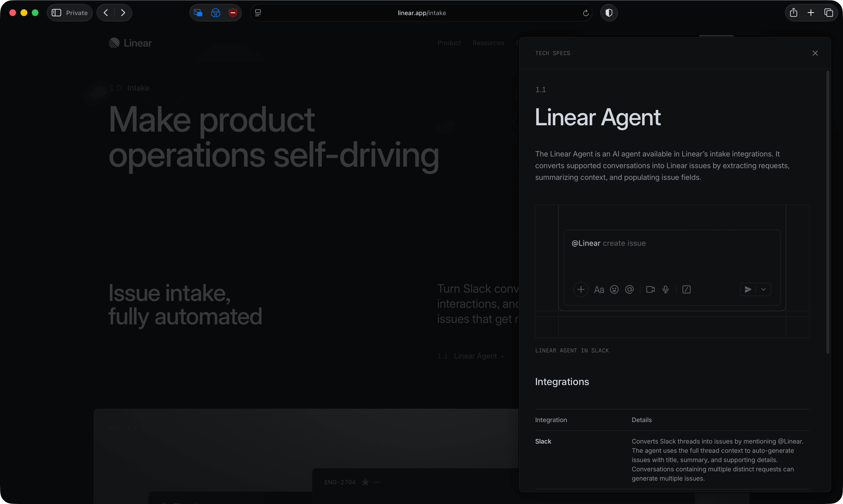This screenshot has height=504, width=843.
Task: Click the Details column header
Action: coord(642,420)
